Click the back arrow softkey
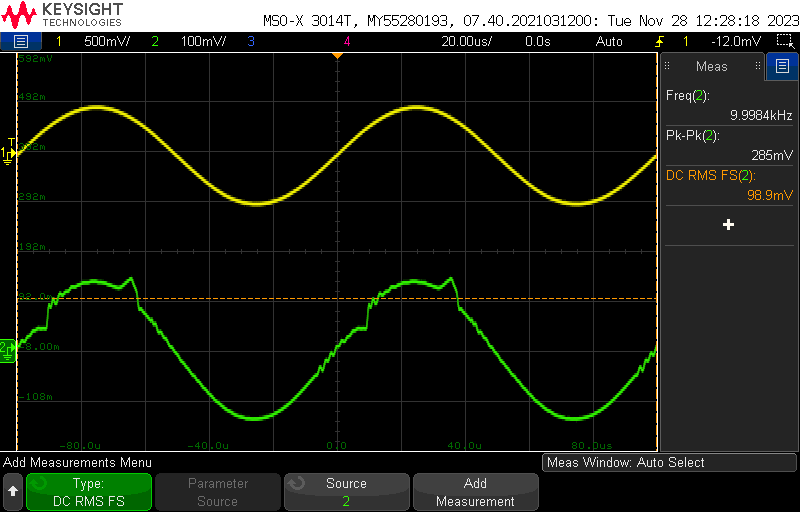The width and height of the screenshot is (800, 512). [x=13, y=492]
